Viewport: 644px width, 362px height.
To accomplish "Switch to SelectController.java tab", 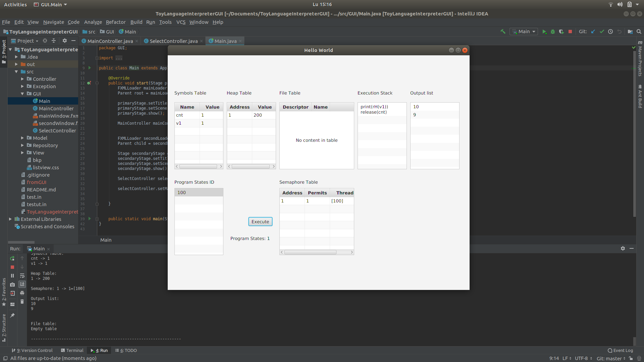I will tap(173, 41).
